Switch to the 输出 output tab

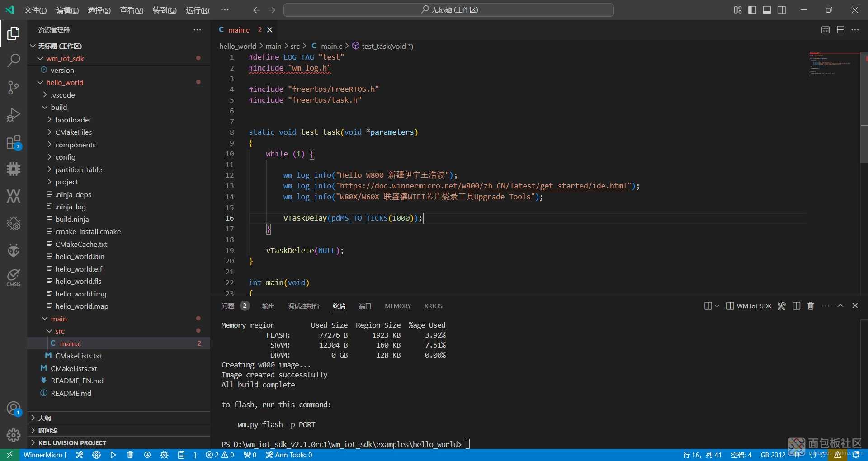click(269, 306)
